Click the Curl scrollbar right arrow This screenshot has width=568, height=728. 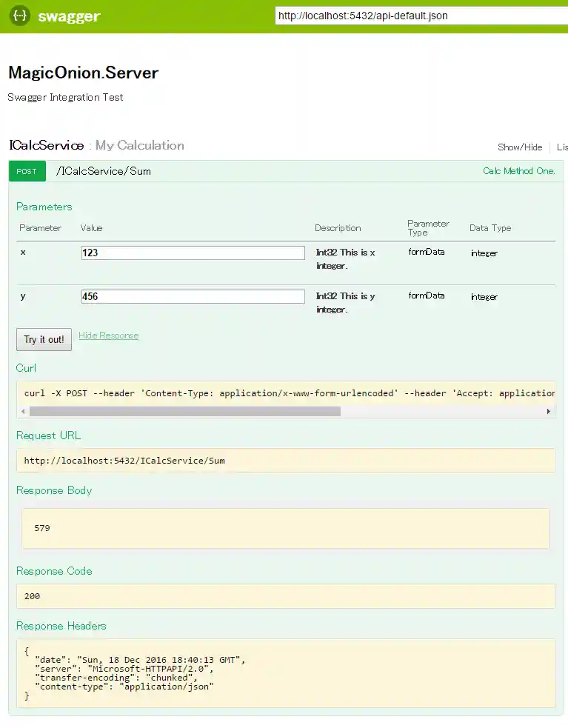(549, 411)
